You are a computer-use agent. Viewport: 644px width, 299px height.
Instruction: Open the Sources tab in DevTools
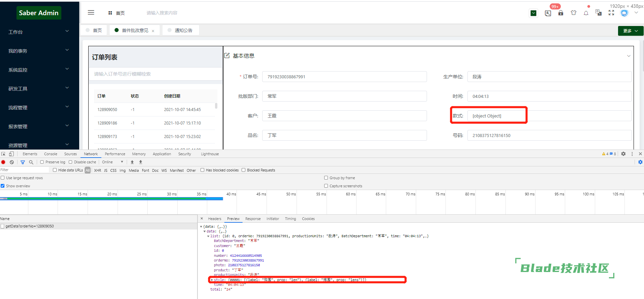click(70, 154)
